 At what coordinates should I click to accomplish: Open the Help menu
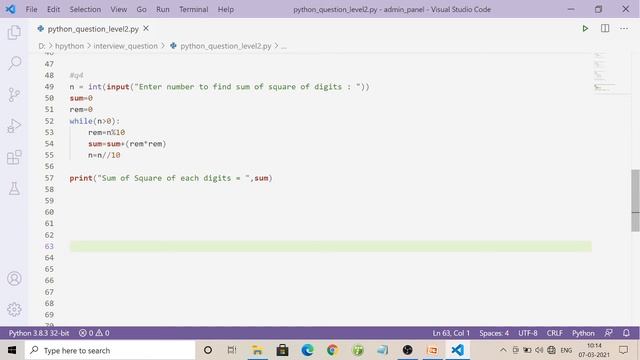coord(226,9)
